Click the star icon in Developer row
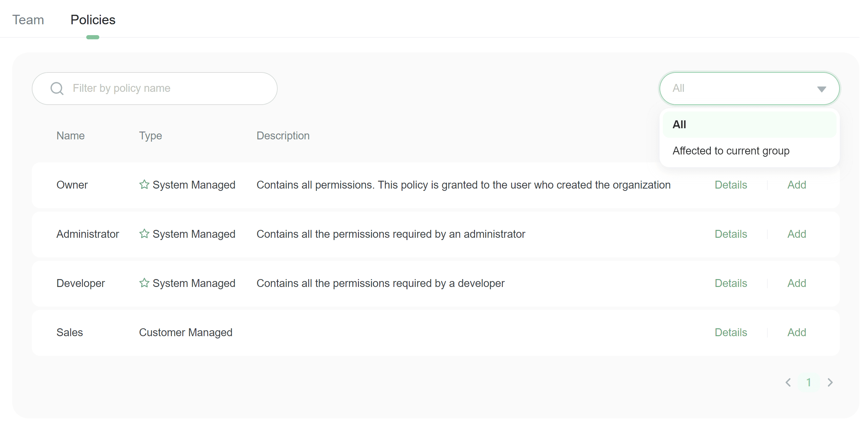 (x=144, y=283)
